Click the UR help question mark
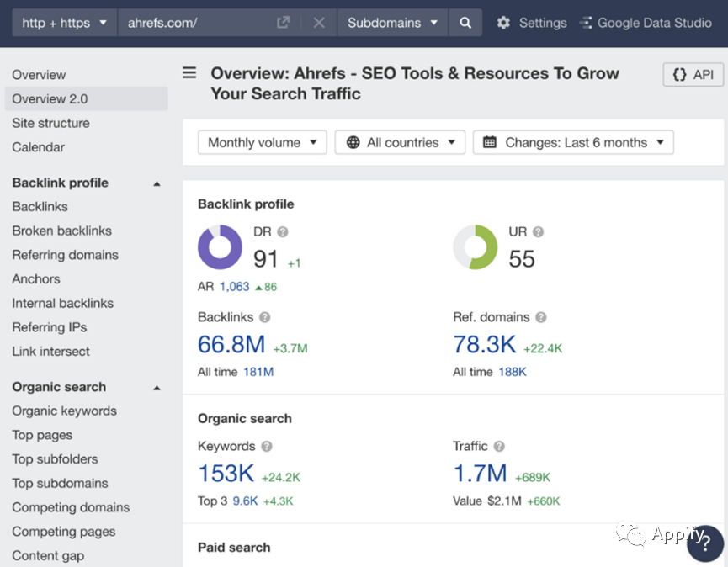This screenshot has width=728, height=567. click(538, 231)
